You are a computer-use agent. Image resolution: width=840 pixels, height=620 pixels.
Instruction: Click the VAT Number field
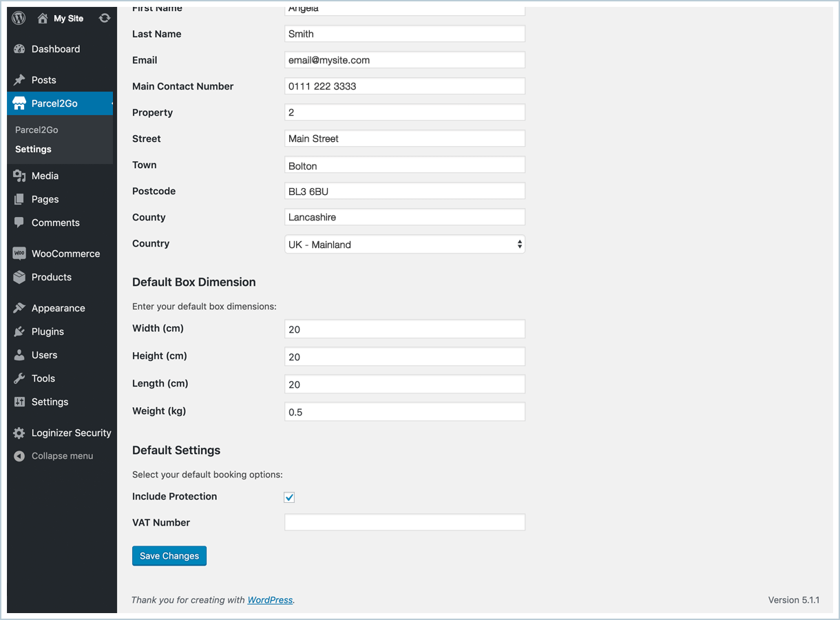coord(404,522)
